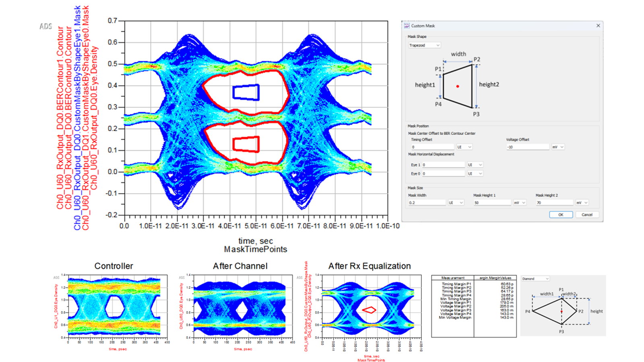644x362 pixels.
Task: Click the Voltage Offset input field
Action: tap(528, 147)
